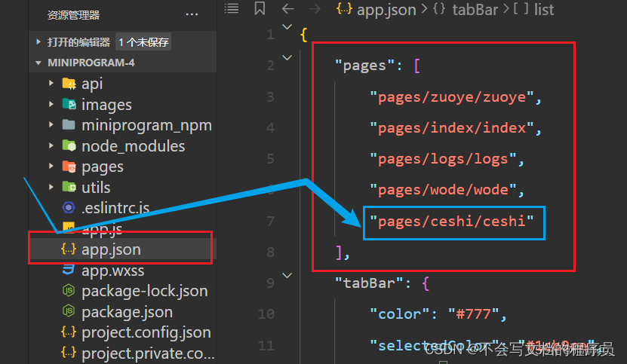This screenshot has height=364, width=627.
Task: Click the 资源管理器 panel title
Action: [x=74, y=15]
